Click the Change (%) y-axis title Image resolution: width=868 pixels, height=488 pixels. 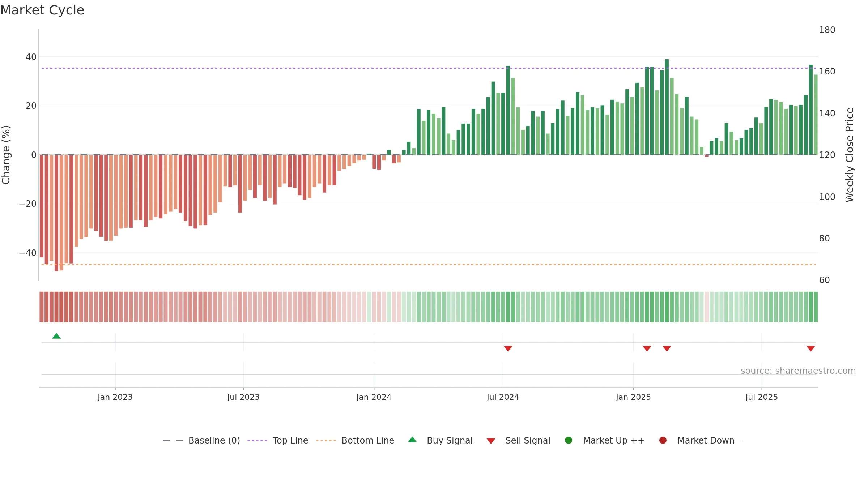click(6, 155)
